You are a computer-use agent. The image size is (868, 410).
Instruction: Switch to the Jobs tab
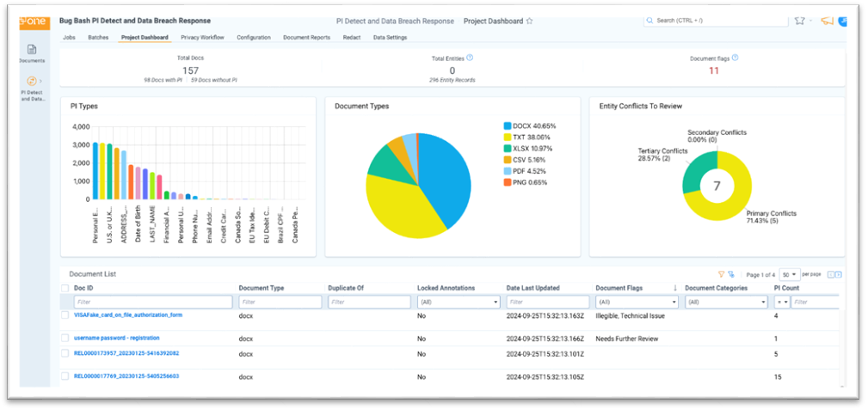69,38
